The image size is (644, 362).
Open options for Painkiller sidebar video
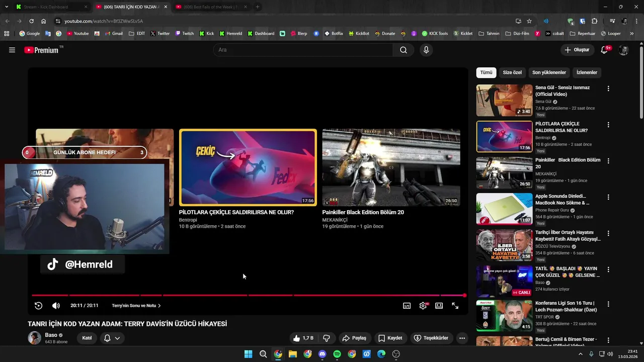click(x=608, y=161)
